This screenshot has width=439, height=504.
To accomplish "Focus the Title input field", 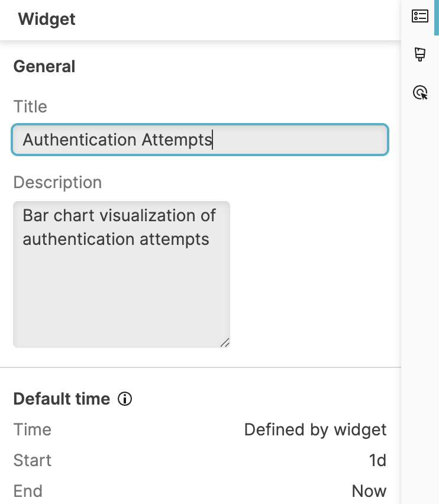I will pos(199,140).
